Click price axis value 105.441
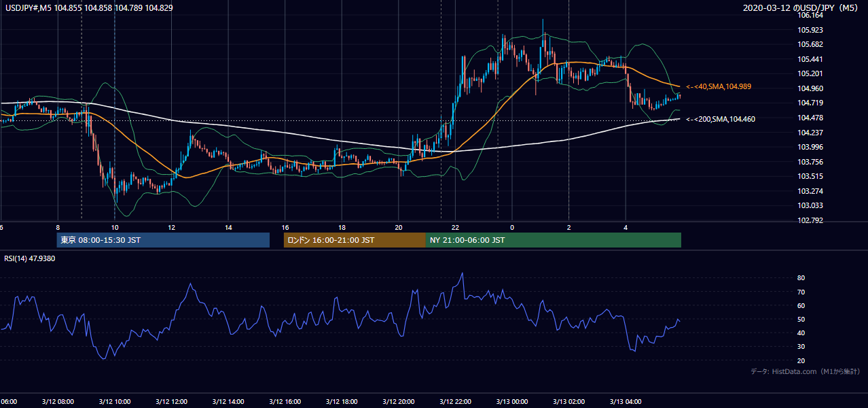The image size is (868, 408). 811,59
